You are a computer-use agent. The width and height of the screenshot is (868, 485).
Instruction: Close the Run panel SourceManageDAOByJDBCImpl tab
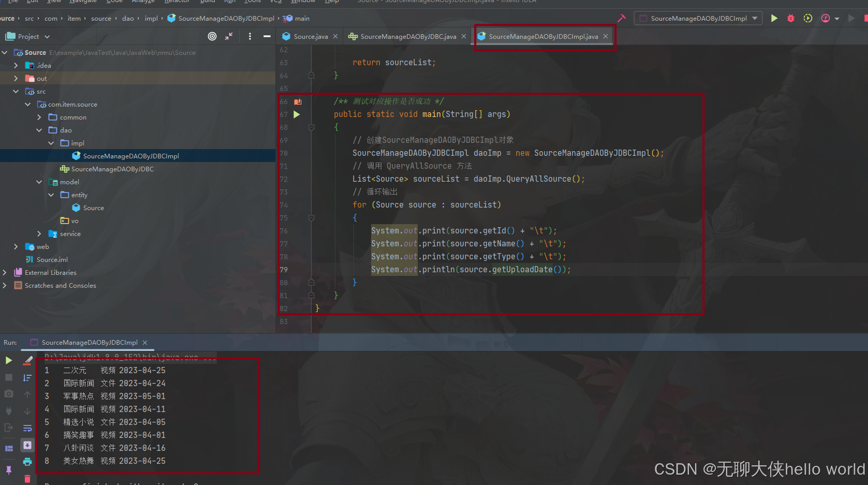point(145,343)
